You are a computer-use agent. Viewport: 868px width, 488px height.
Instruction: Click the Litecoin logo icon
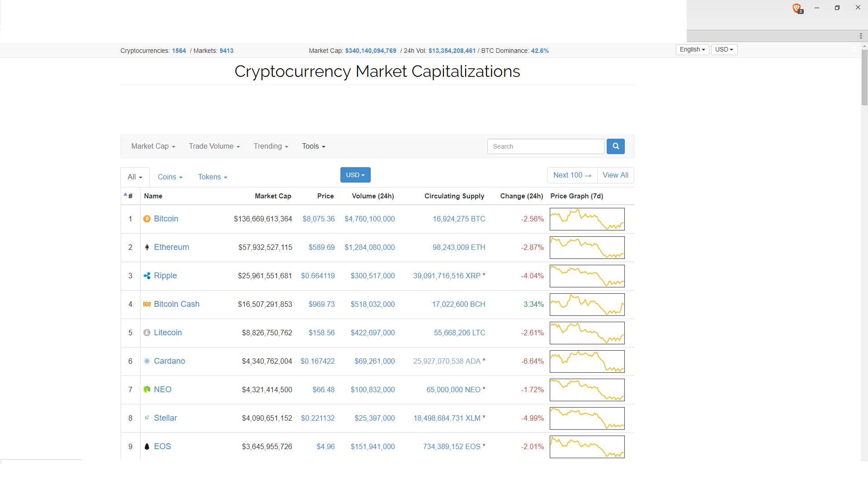pyautogui.click(x=147, y=333)
